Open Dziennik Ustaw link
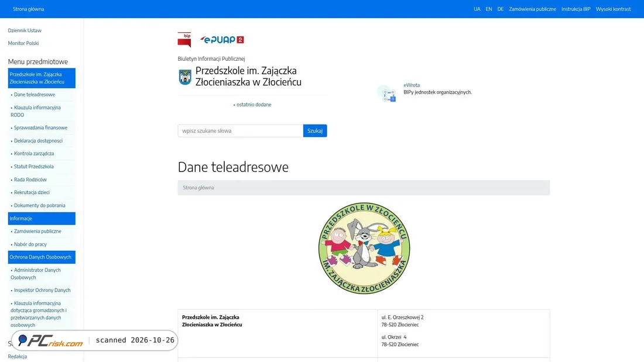This screenshot has height=362, width=644. [25, 30]
